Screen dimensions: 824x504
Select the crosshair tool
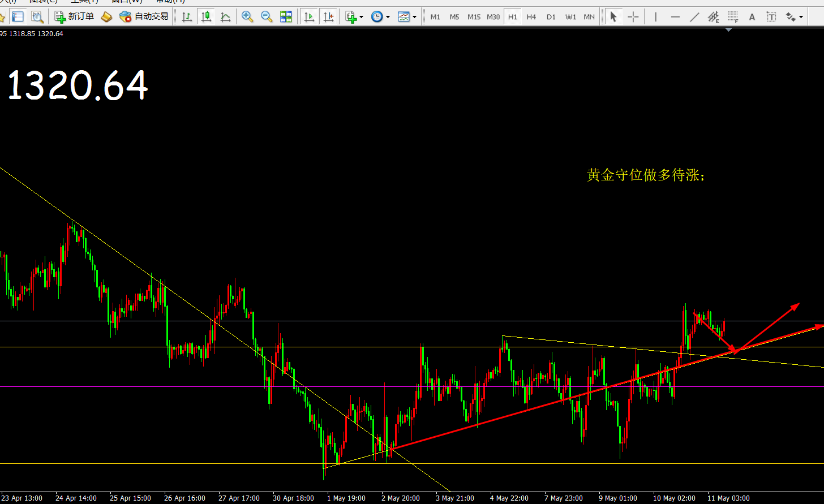633,16
